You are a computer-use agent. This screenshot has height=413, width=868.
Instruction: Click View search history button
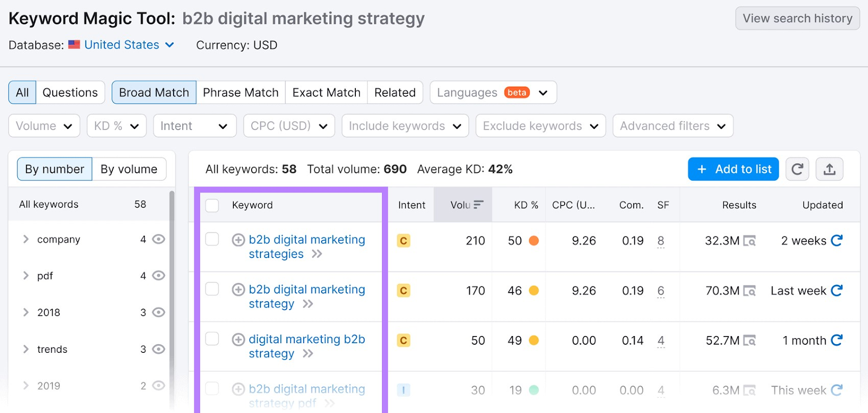(x=797, y=18)
